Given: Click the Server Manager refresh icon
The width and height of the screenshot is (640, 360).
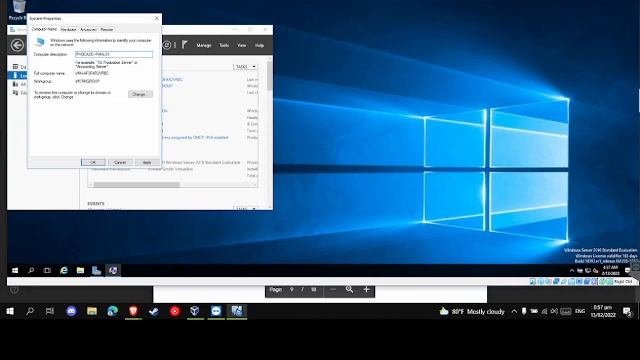Looking at the screenshot, I should (x=167, y=45).
